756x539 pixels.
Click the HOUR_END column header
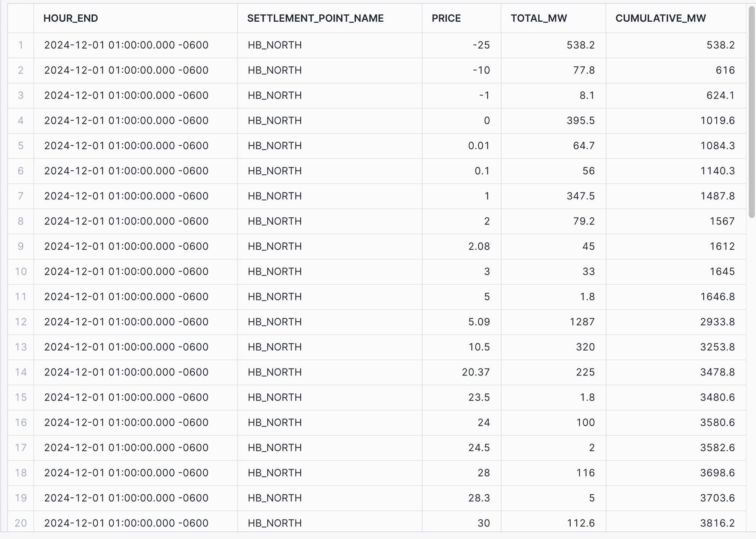[x=71, y=18]
